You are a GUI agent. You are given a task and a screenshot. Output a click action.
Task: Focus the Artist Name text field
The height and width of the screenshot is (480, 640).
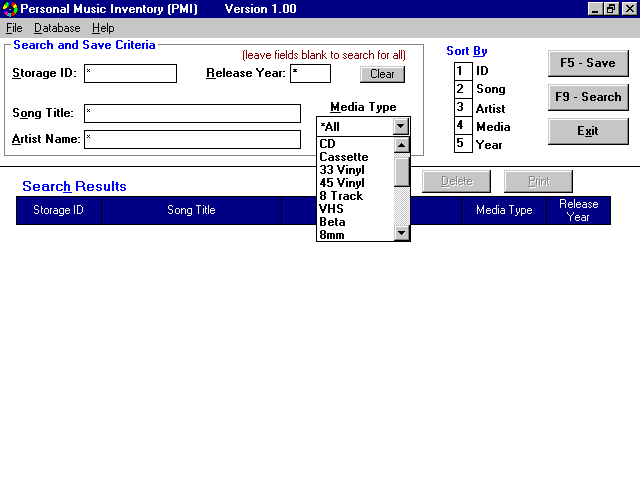[x=192, y=139]
